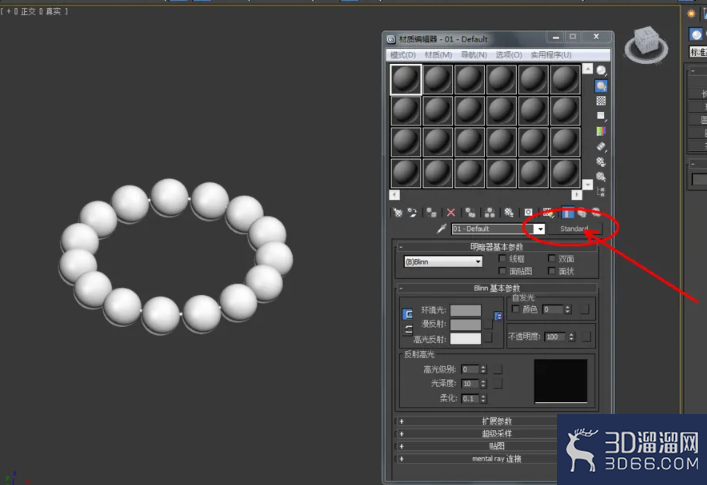Expand the 贴图 maps rollout

(x=496, y=446)
